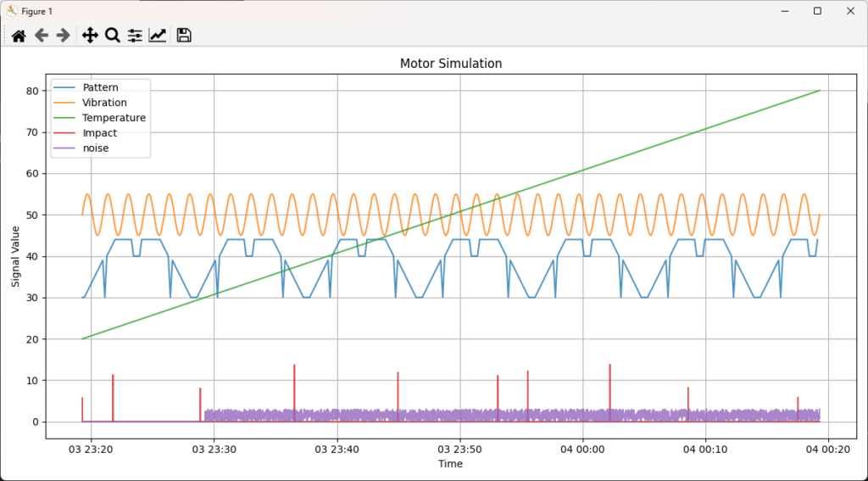Click the Pattern entry in the legend

[x=100, y=87]
